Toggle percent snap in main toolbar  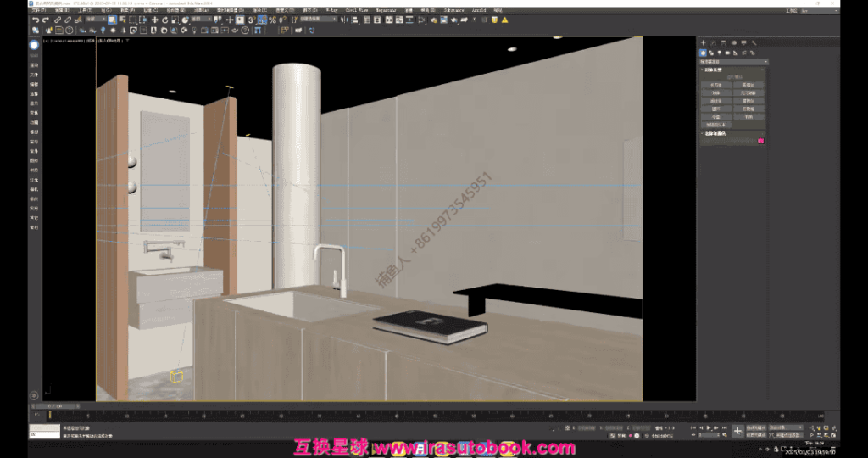point(271,20)
